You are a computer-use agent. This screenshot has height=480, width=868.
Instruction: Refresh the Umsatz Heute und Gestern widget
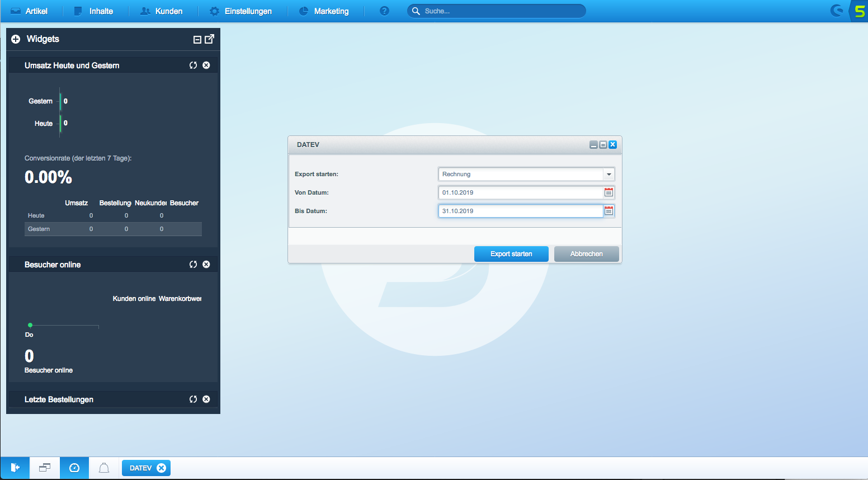click(x=193, y=65)
